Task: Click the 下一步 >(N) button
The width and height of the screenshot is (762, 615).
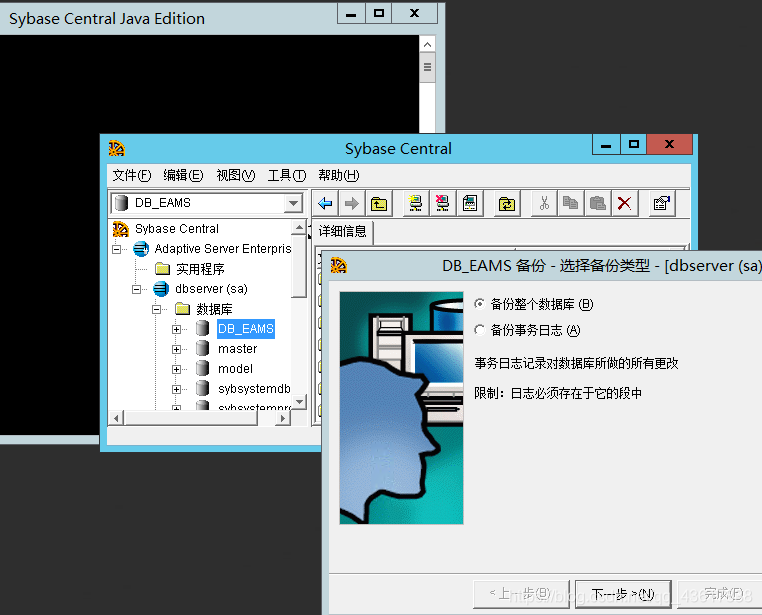Action: tap(623, 594)
